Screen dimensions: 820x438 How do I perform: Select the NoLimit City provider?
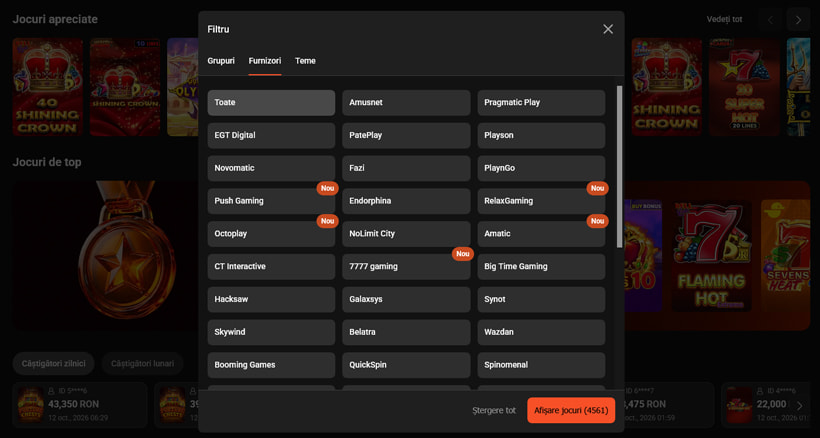tap(406, 234)
